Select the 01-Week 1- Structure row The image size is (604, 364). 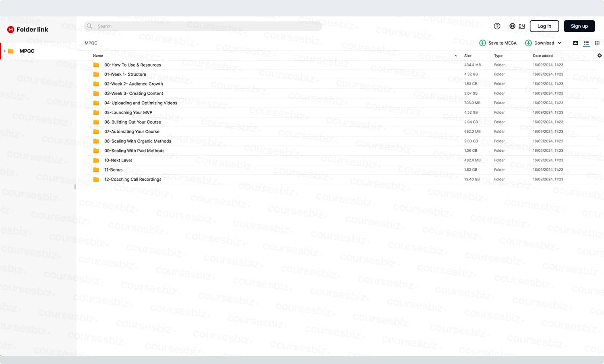[x=341, y=74]
